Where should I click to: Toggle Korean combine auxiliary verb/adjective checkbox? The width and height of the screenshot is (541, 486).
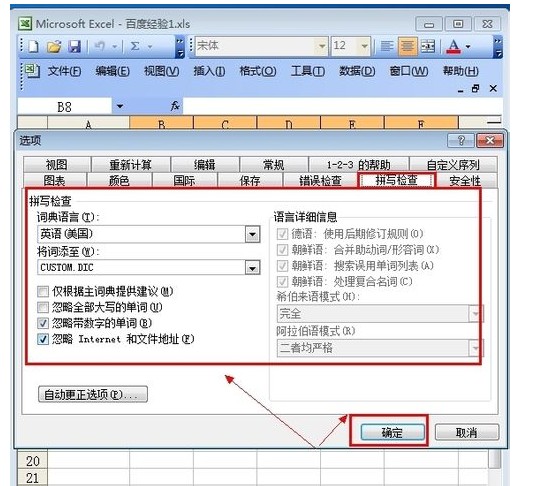pyautogui.click(x=282, y=250)
